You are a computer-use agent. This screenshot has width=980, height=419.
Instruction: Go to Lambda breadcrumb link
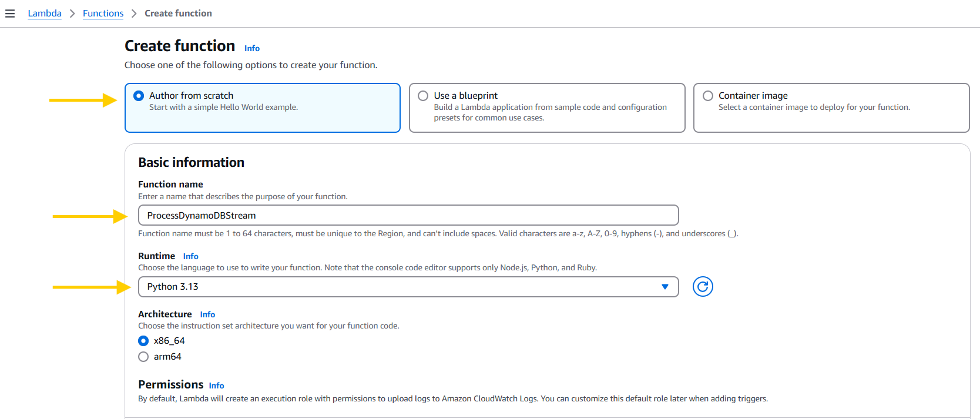pos(45,14)
